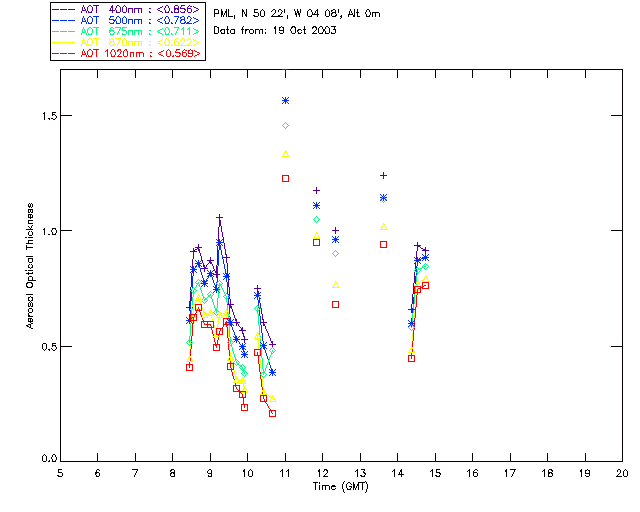
Task: Click the red dashed line sample in legend
Action: point(64,54)
